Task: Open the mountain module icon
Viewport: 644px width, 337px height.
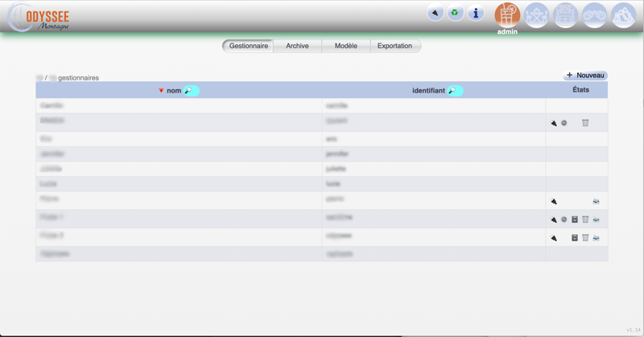Action: pyautogui.click(x=624, y=15)
